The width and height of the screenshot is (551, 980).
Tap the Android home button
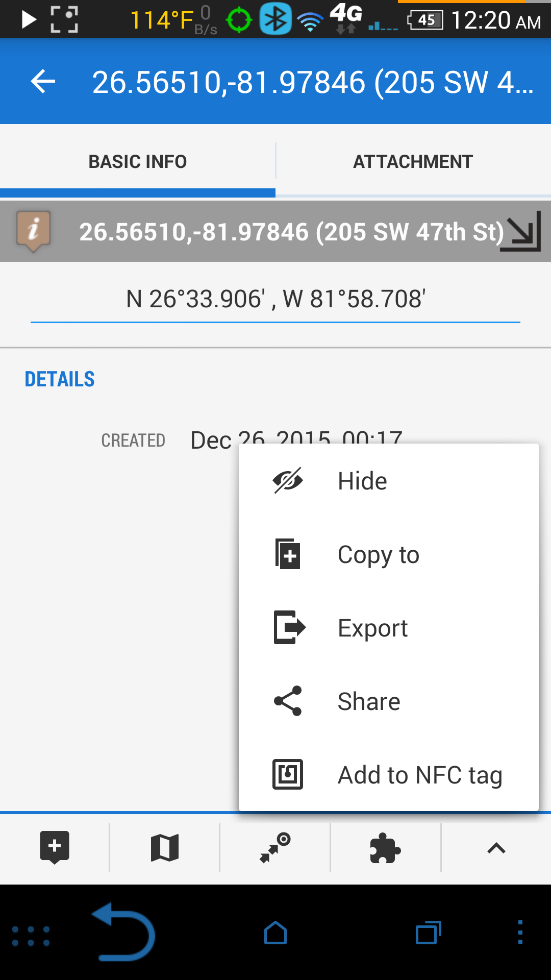coord(275,933)
